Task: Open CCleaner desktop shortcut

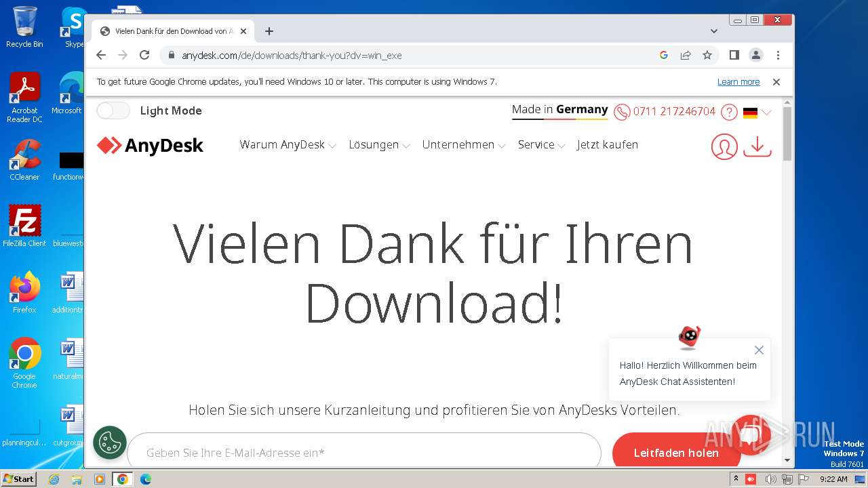Action: click(24, 160)
